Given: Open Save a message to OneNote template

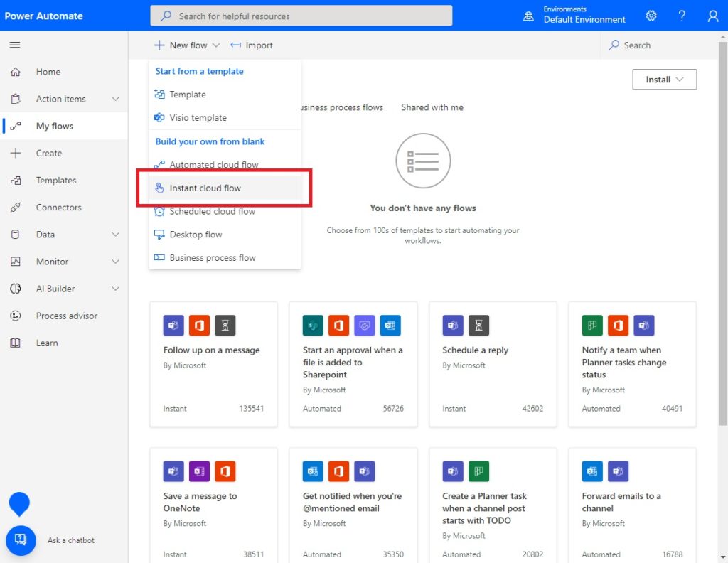Looking at the screenshot, I should (213, 505).
